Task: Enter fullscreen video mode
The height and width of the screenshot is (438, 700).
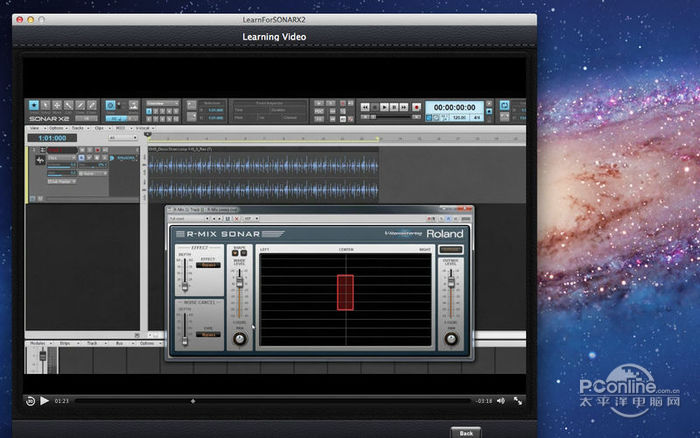Action: (x=517, y=400)
